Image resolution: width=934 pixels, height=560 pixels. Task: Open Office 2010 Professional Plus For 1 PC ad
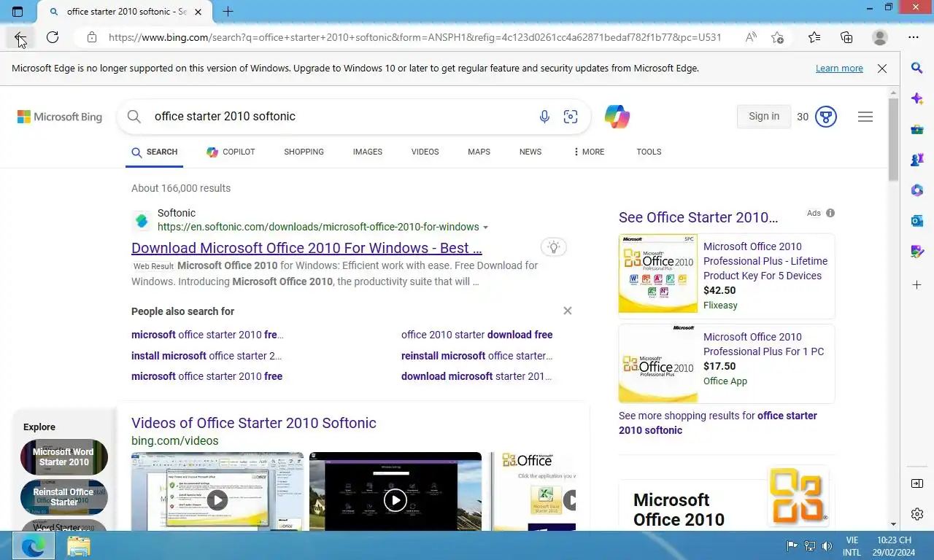(x=763, y=344)
